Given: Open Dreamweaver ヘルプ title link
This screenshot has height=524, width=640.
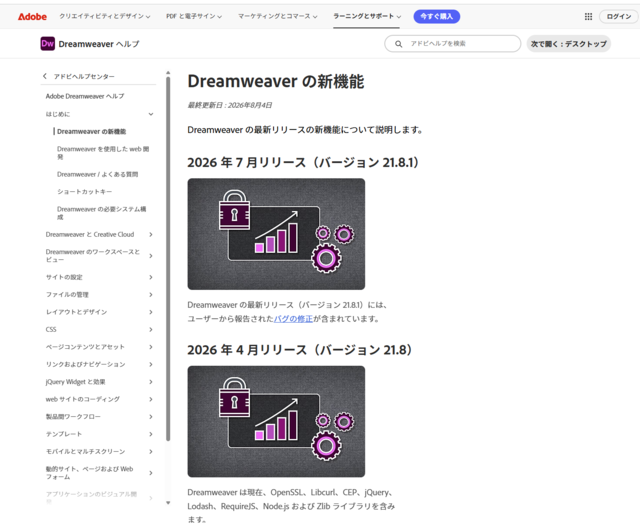Looking at the screenshot, I should pos(99,44).
